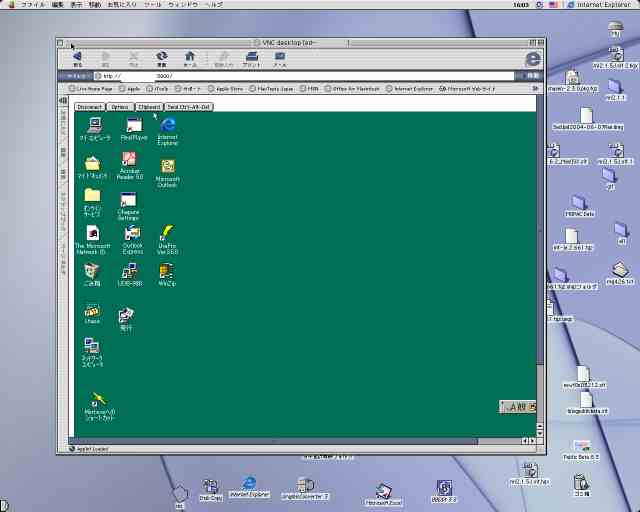
Task: Open The Microsoft Network icon
Action: (x=93, y=234)
